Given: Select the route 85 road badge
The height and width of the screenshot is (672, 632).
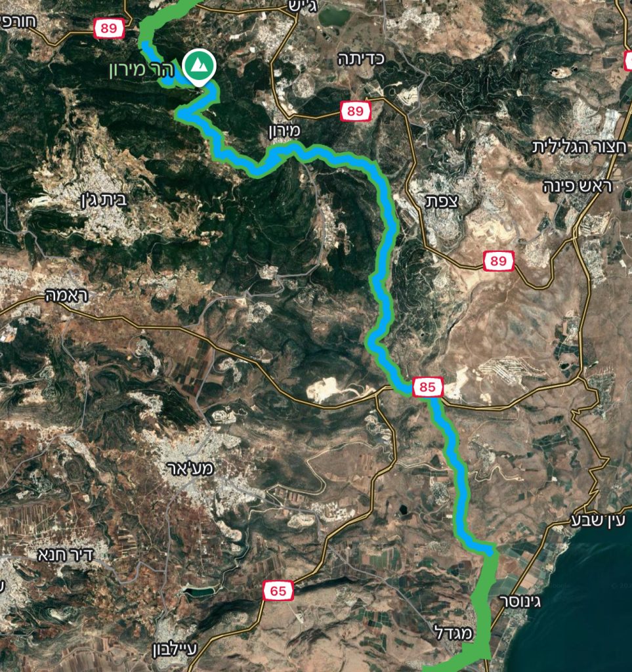Looking at the screenshot, I should point(427,387).
